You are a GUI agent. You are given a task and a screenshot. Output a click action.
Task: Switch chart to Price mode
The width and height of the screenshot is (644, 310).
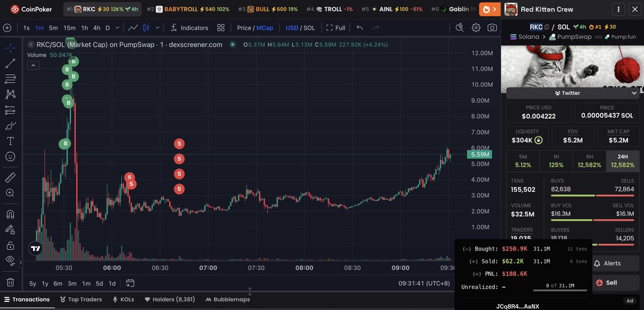click(x=244, y=28)
